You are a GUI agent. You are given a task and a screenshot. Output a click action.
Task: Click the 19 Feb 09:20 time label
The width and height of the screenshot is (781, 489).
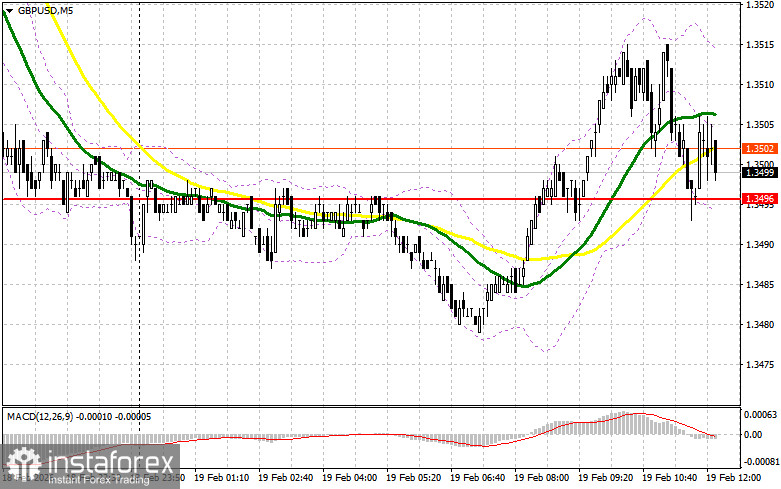click(x=605, y=478)
